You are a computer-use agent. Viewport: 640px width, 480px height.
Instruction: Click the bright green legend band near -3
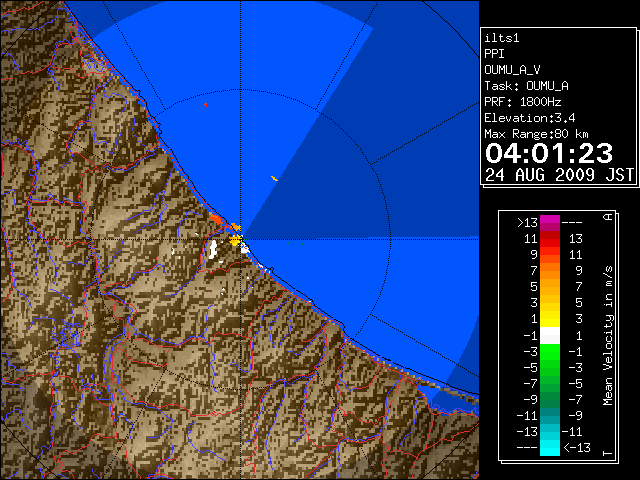[x=550, y=351]
